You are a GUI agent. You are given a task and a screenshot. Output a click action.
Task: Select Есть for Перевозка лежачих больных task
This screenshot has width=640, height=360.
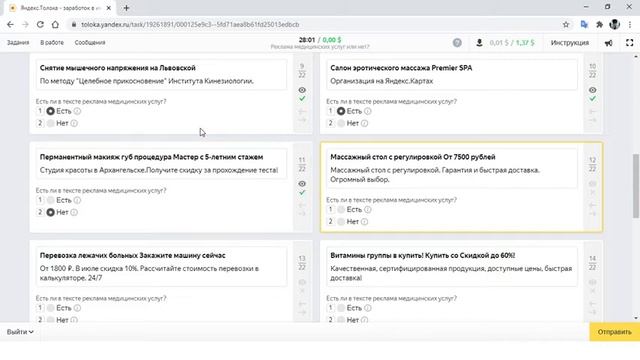[51, 308]
